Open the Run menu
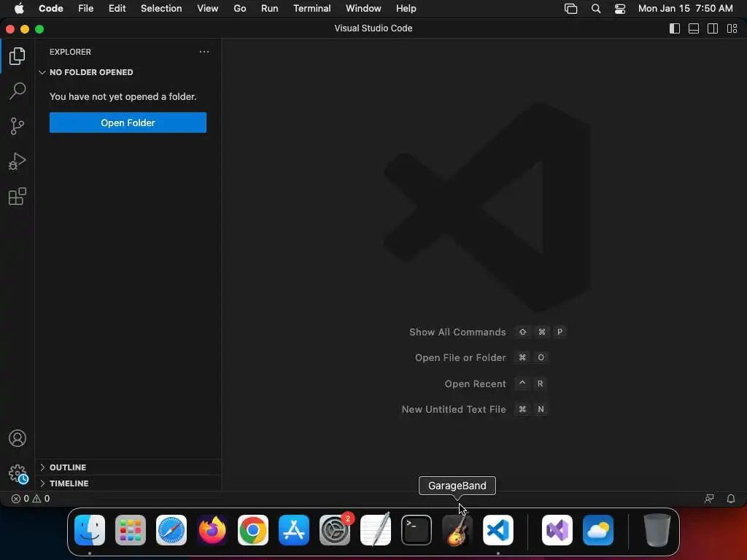Image resolution: width=747 pixels, height=560 pixels. coord(269,9)
